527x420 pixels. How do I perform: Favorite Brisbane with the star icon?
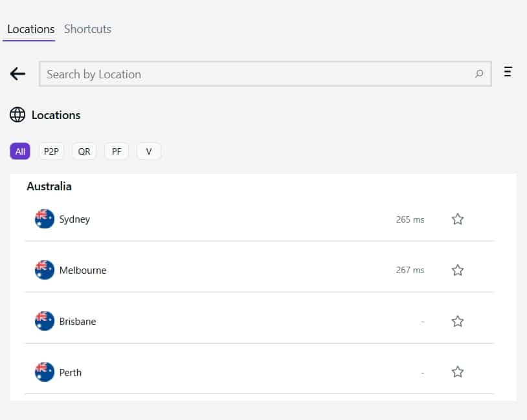click(x=458, y=322)
